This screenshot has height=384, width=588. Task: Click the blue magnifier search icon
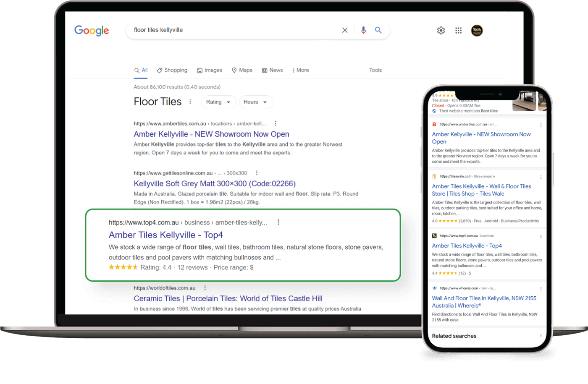(378, 30)
